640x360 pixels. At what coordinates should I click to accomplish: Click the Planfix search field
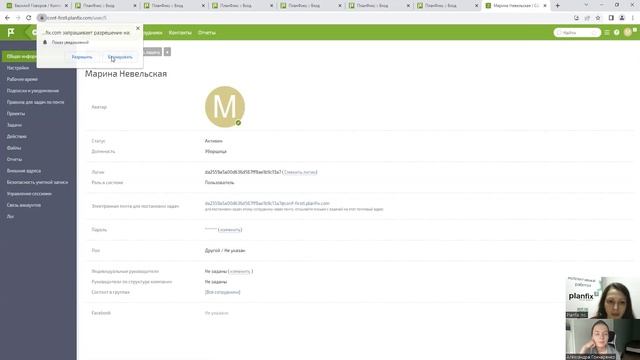tap(577, 32)
